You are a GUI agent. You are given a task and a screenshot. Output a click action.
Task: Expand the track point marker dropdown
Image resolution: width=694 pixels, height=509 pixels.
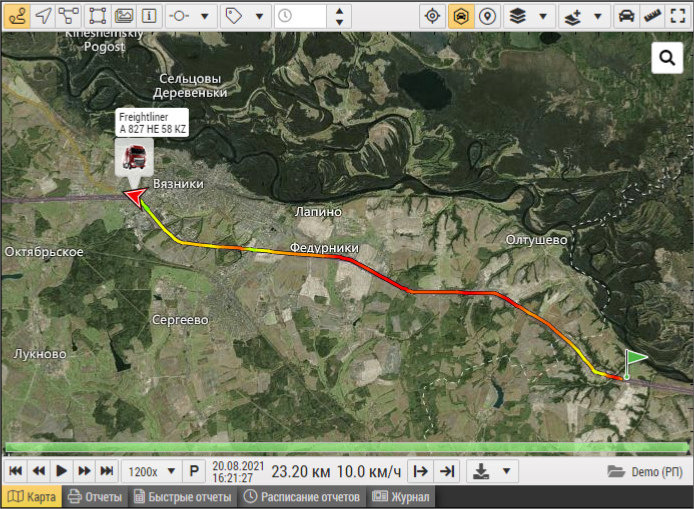coord(205,16)
